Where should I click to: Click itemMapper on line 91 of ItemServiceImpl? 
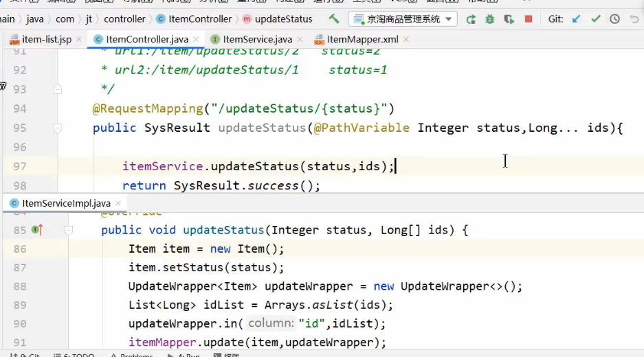(162, 342)
